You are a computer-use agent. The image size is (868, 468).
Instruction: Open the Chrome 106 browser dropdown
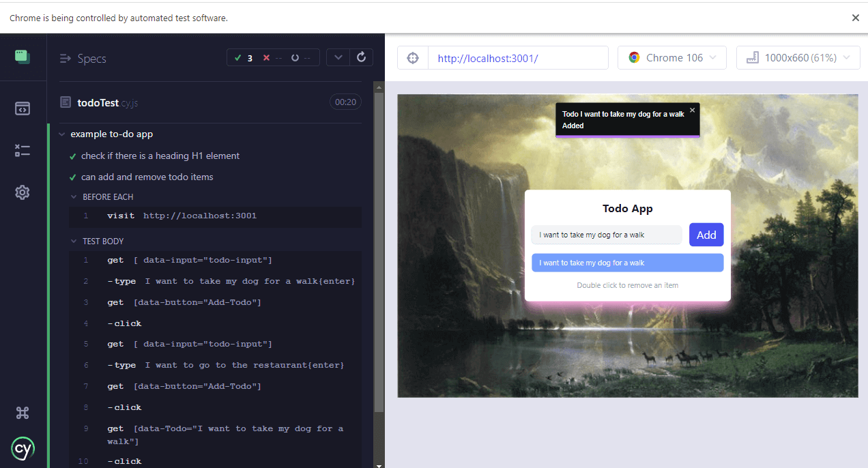(x=671, y=58)
